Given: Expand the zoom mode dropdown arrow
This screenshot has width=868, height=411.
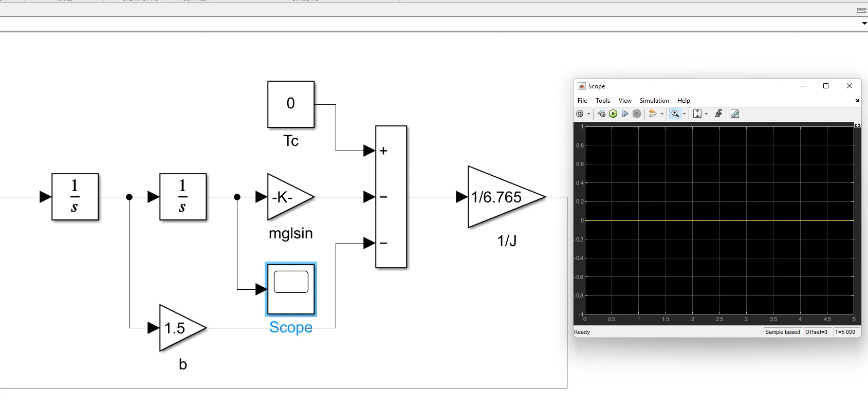Looking at the screenshot, I should point(684,114).
